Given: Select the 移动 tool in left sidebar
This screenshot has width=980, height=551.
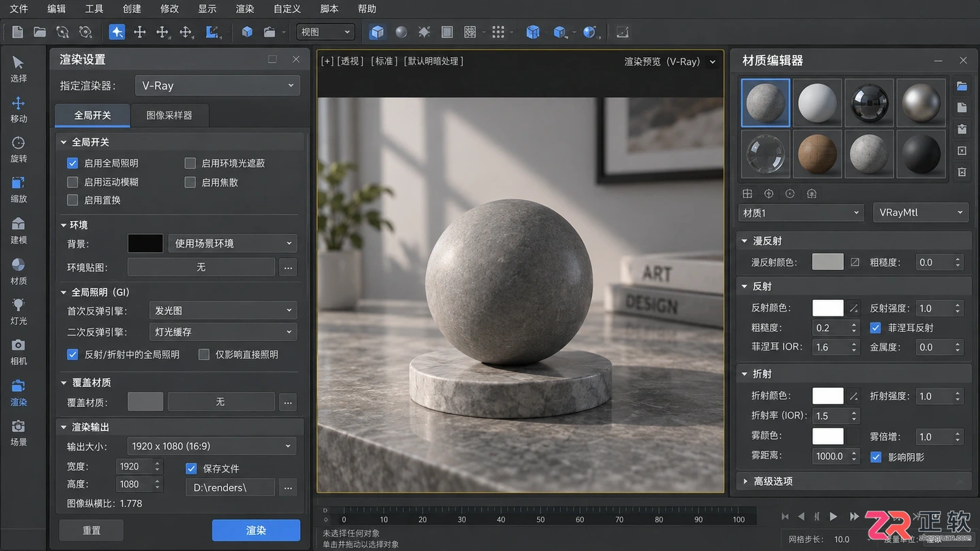Looking at the screenshot, I should pyautogui.click(x=18, y=110).
